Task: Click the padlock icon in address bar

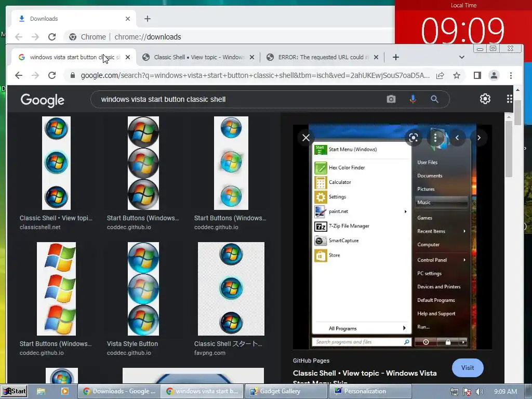Action: [72, 75]
